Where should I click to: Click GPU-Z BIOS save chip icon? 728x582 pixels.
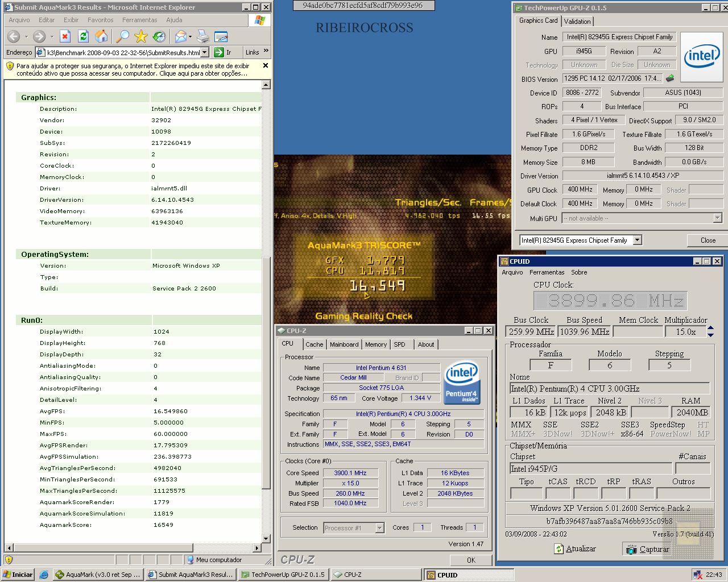[670, 78]
